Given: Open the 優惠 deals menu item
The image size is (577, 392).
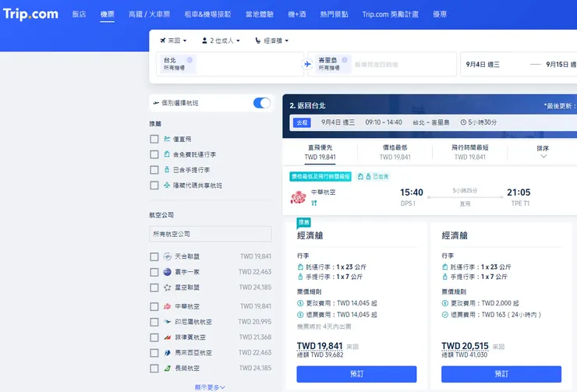Looking at the screenshot, I should pyautogui.click(x=440, y=14).
